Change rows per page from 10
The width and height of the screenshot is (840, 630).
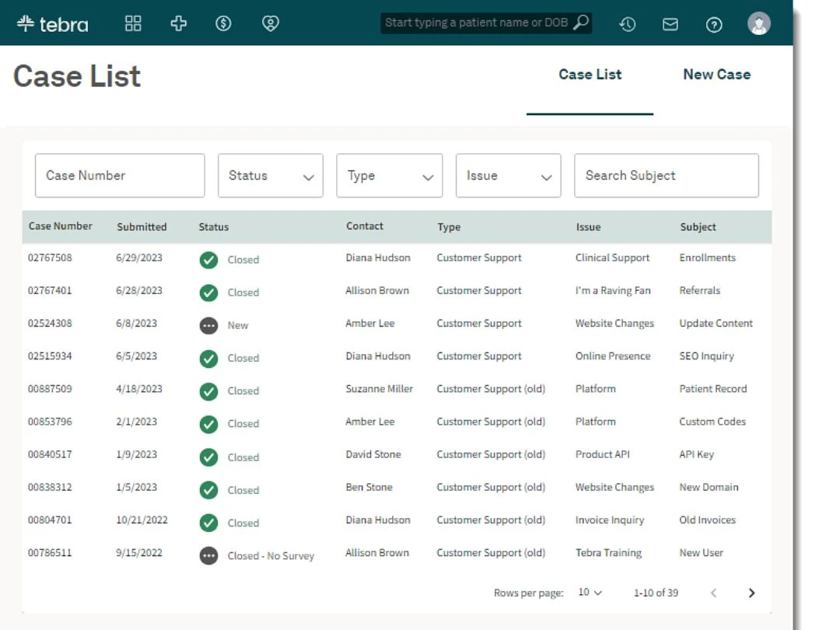[590, 593]
